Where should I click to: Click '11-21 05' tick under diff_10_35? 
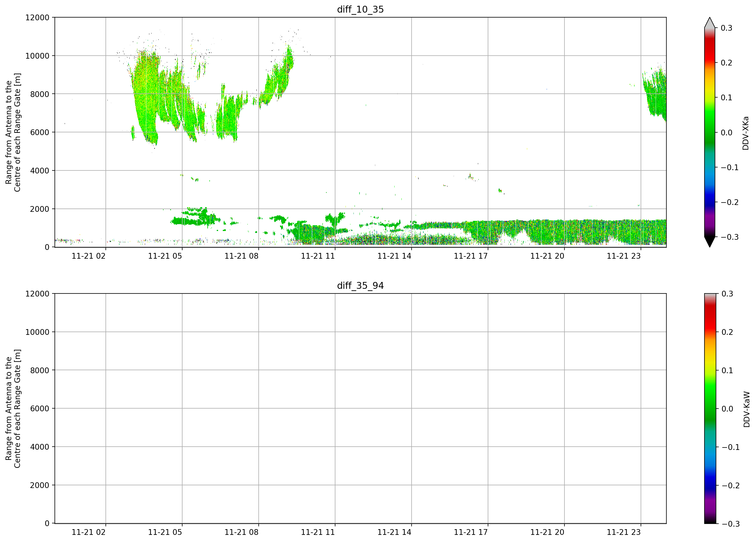(165, 256)
